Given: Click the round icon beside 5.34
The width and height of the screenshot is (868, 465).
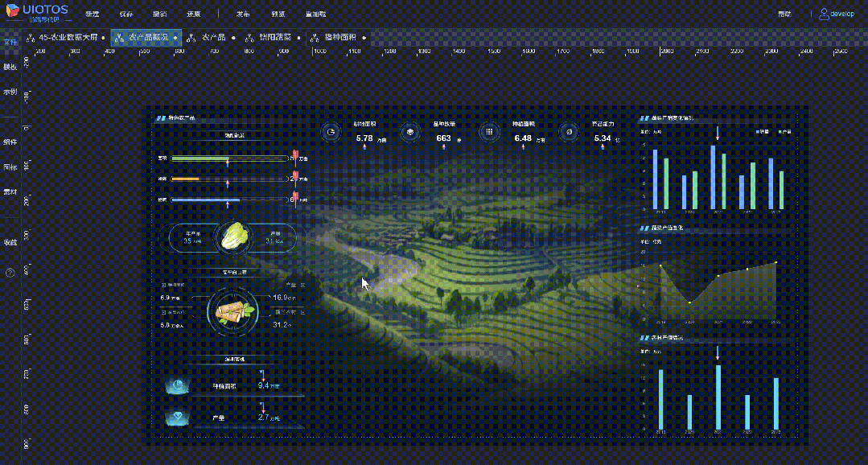Looking at the screenshot, I should (569, 132).
